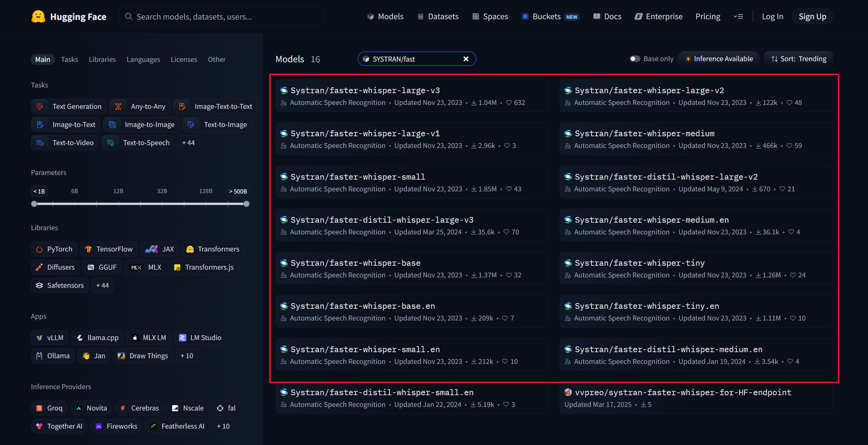Click the Cerebras provider icon
This screenshot has width=868, height=445.
pyautogui.click(x=123, y=408)
